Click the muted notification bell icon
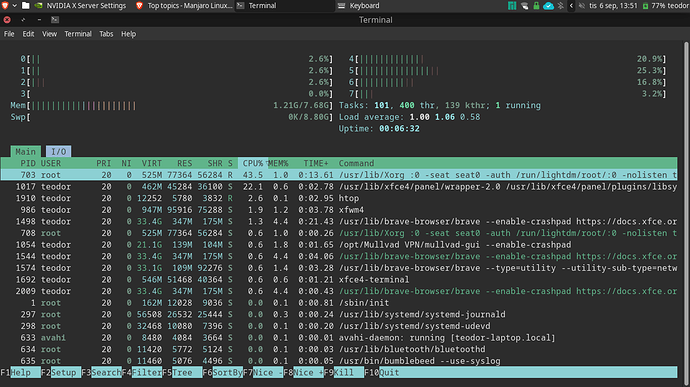The width and height of the screenshot is (690, 387). coord(582,6)
